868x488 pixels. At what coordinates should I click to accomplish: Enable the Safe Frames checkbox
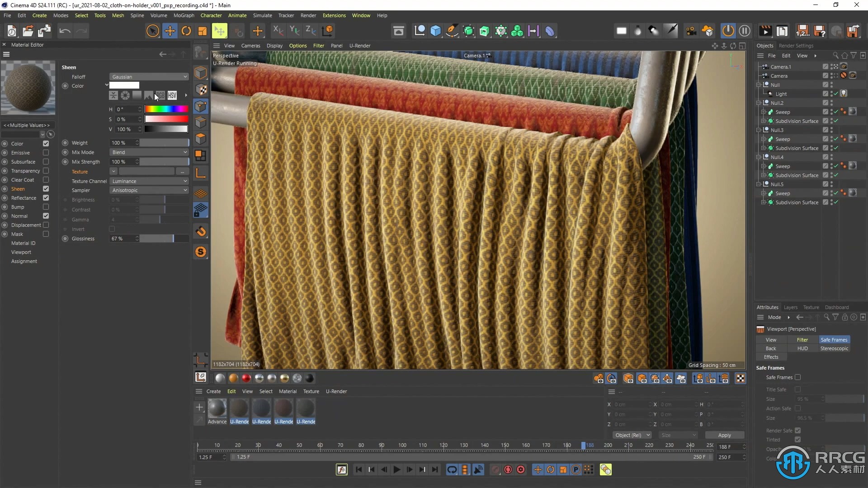coord(797,377)
